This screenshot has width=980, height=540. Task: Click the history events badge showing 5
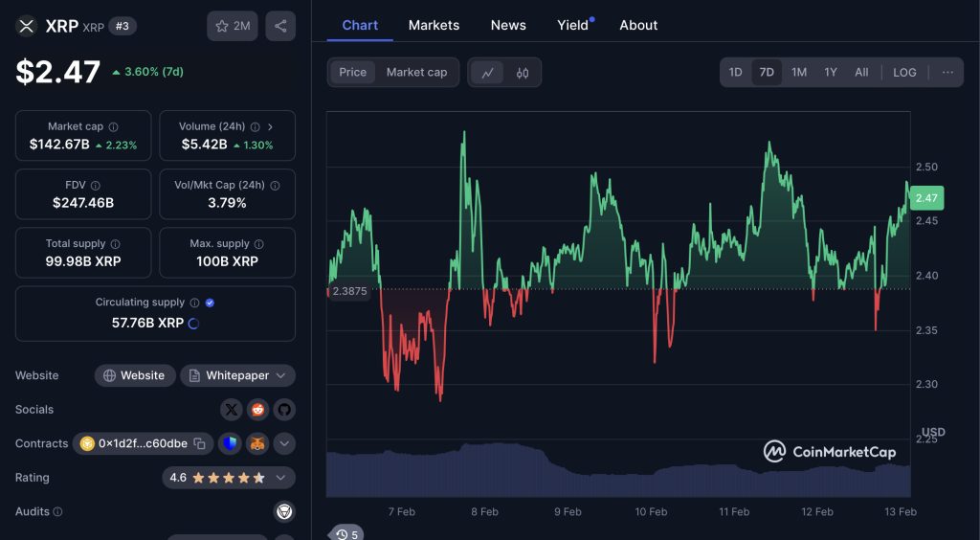coord(346,534)
